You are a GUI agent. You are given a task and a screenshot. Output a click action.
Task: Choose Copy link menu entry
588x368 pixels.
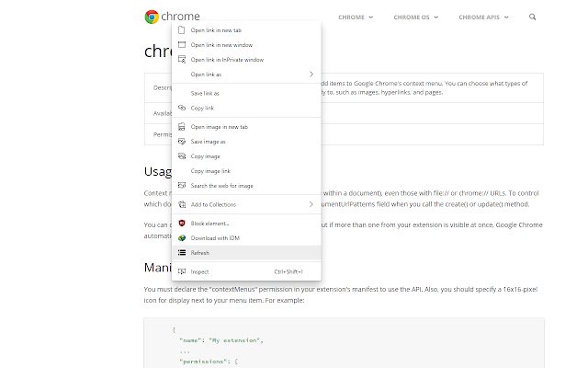pos(246,108)
